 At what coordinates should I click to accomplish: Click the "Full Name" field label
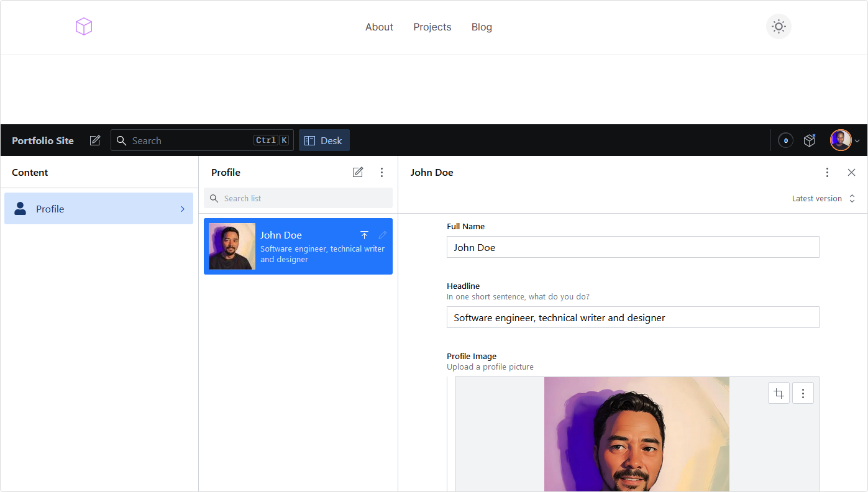point(466,226)
